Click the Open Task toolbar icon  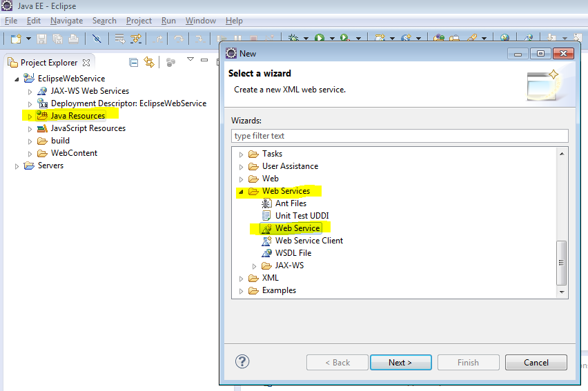tap(455, 37)
